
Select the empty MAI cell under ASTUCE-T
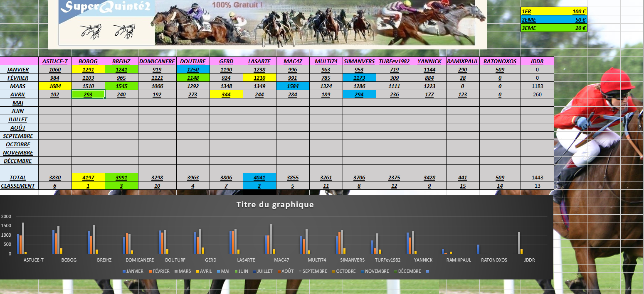[55, 103]
